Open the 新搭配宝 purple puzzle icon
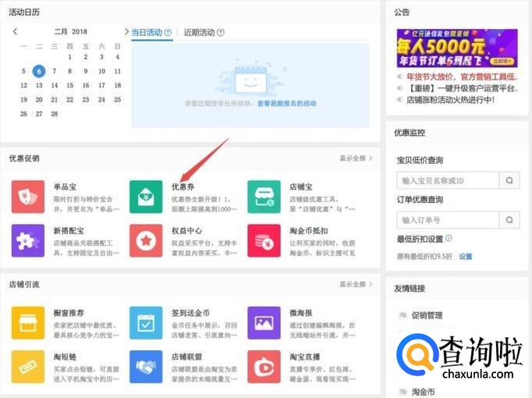The height and width of the screenshot is (398, 532). [x=28, y=240]
